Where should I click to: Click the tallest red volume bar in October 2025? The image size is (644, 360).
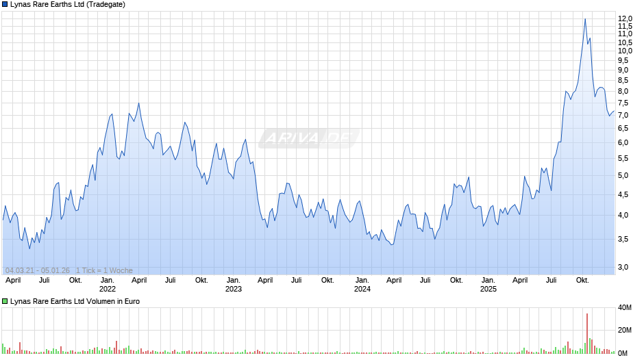click(587, 333)
